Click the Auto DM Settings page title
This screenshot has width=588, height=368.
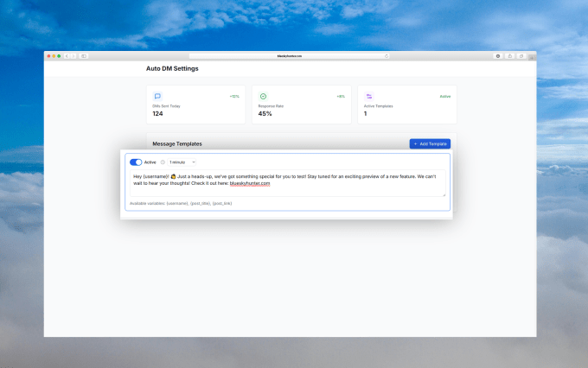coord(172,68)
